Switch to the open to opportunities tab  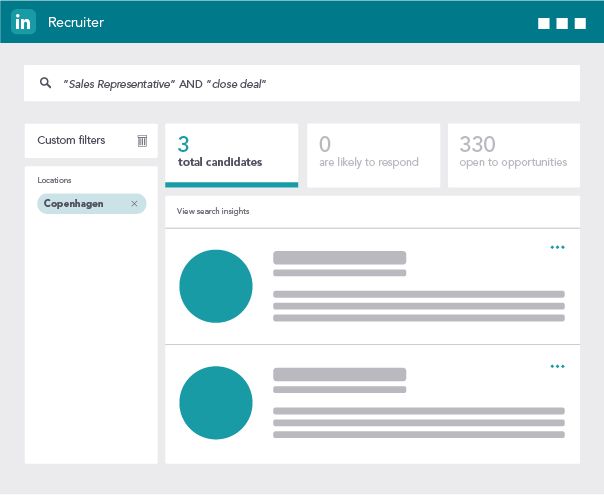point(514,155)
